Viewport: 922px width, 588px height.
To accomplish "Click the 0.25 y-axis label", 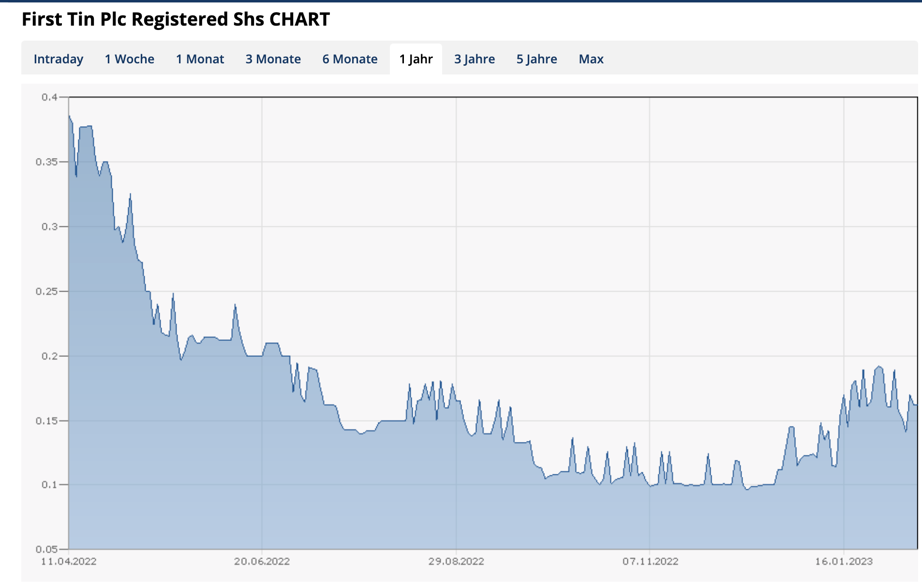I will click(x=47, y=291).
